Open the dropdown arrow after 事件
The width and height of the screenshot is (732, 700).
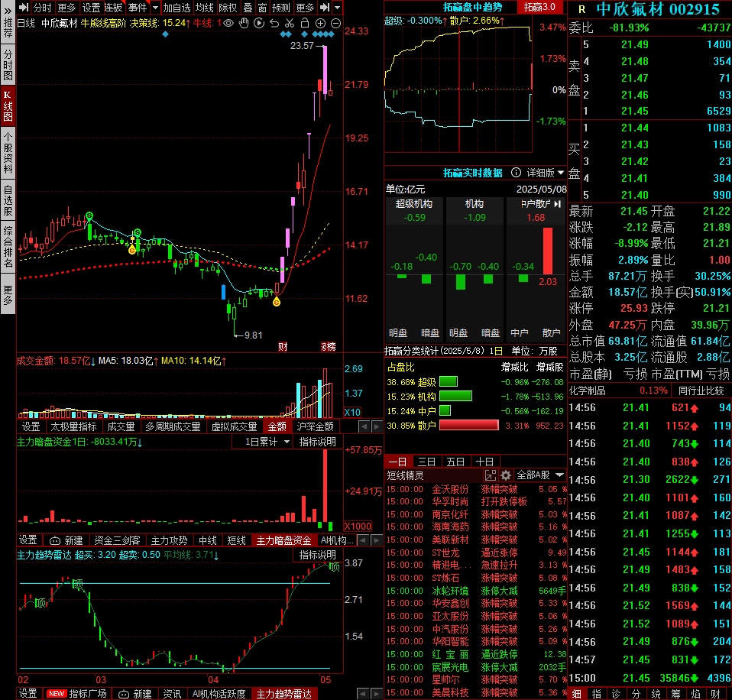coord(155,8)
